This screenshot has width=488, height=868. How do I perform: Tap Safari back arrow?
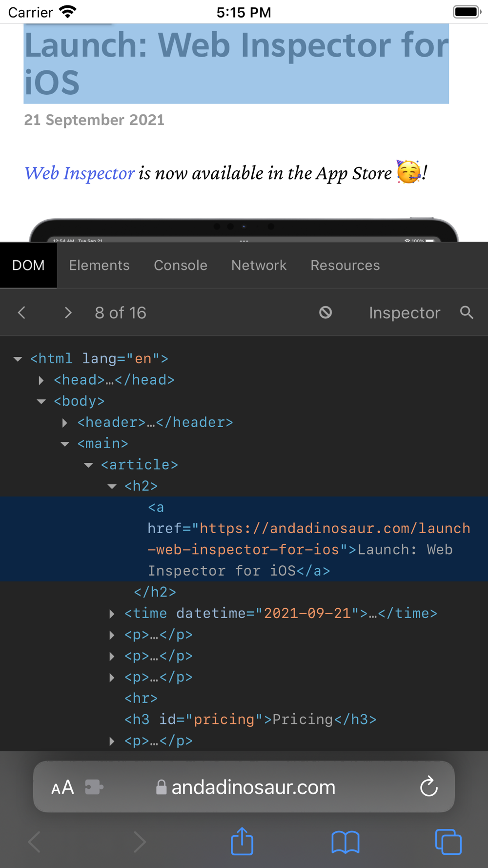34,842
